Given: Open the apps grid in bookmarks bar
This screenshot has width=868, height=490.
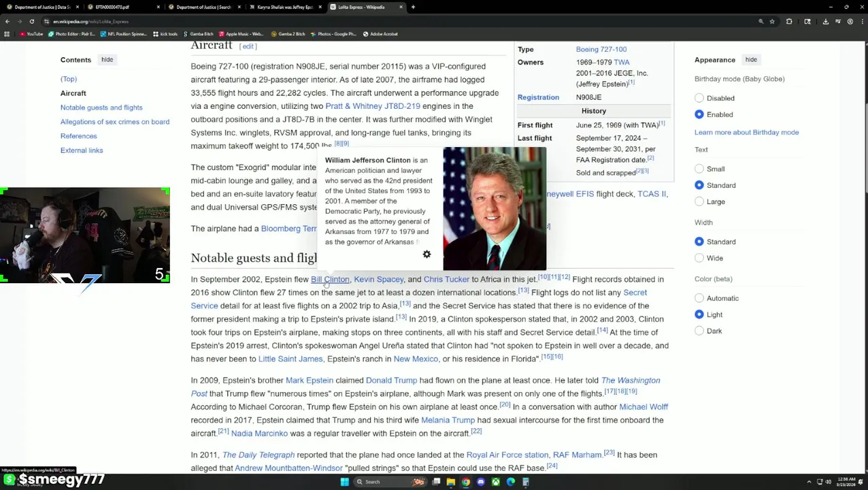Looking at the screenshot, I should pyautogui.click(x=7, y=34).
